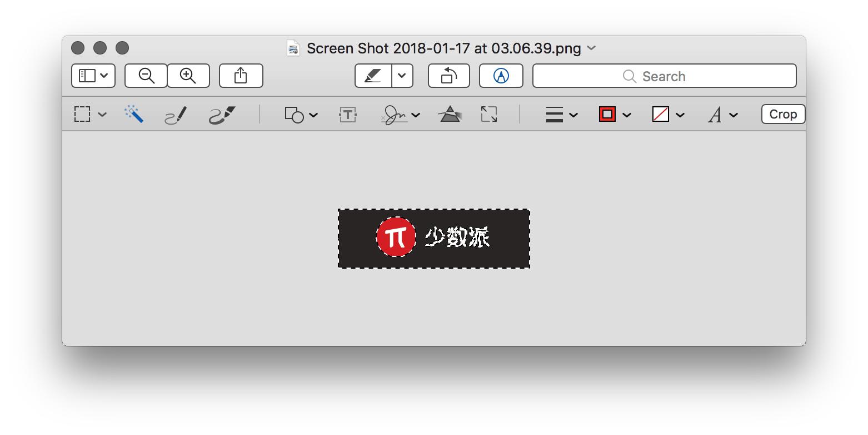The width and height of the screenshot is (868, 435).
Task: Open the red Border Color swatch
Action: (607, 115)
